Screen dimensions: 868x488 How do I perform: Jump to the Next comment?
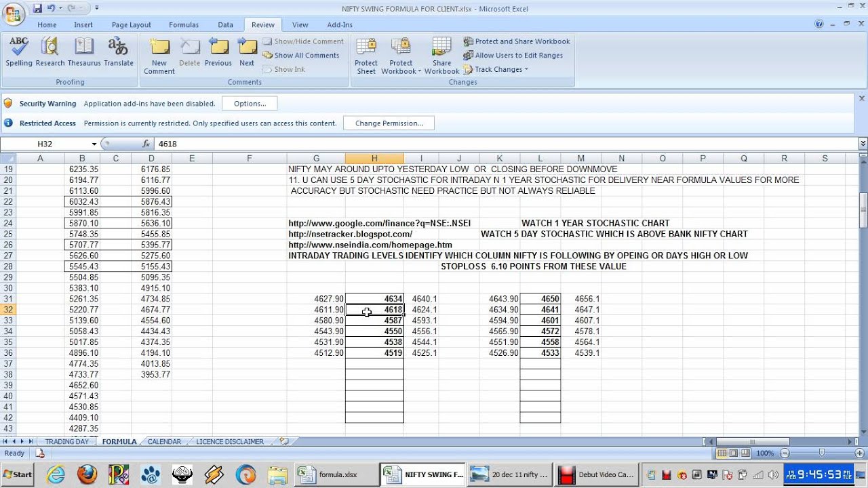click(x=247, y=53)
